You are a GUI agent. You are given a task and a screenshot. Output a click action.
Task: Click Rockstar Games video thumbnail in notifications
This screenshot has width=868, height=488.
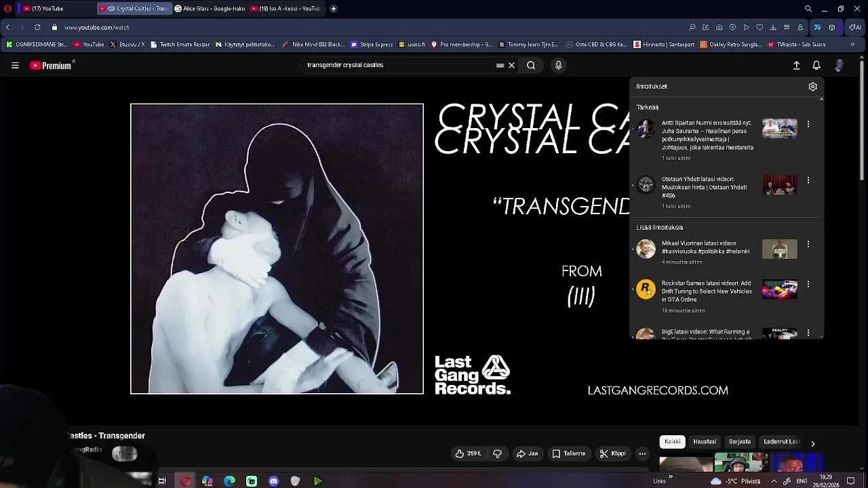780,289
